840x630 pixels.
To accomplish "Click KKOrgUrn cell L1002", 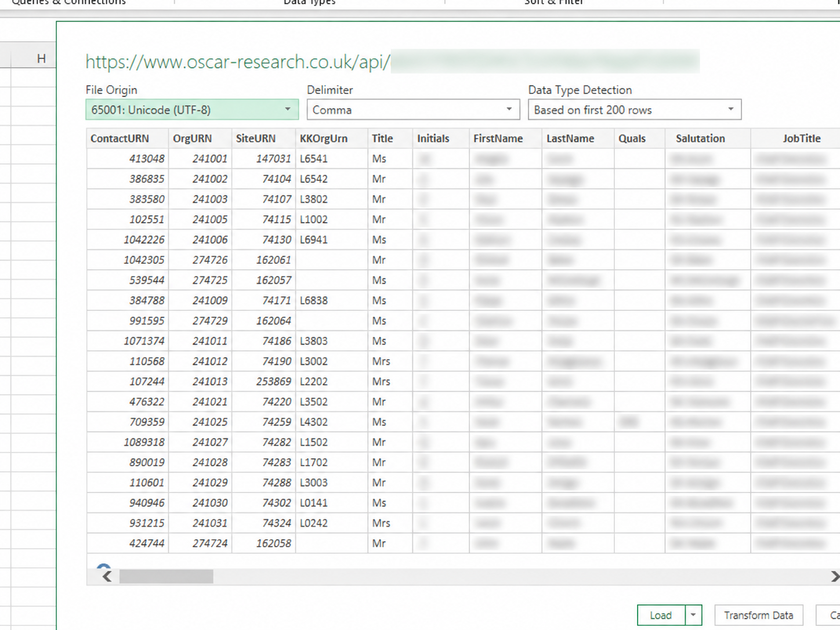I will click(332, 220).
